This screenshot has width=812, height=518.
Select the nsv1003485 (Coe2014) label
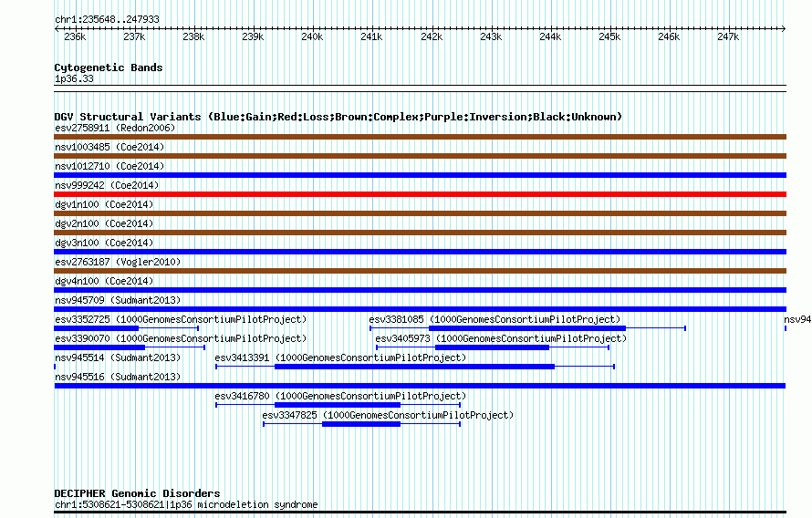tap(109, 147)
